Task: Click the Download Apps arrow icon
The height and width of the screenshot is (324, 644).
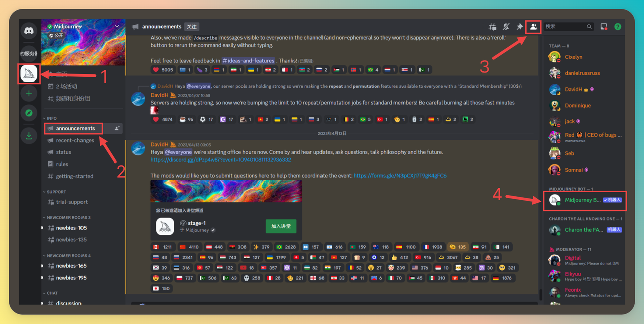Action: pos(29,135)
